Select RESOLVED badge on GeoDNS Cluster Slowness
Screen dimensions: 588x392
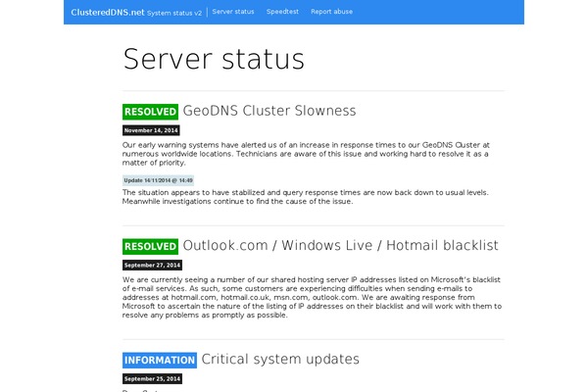tap(150, 112)
